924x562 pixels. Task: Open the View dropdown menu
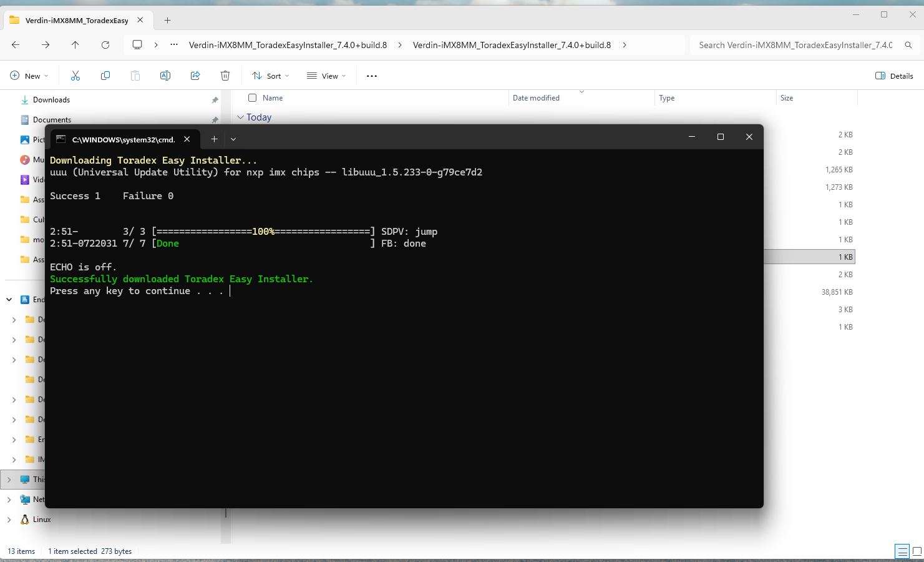pos(326,76)
